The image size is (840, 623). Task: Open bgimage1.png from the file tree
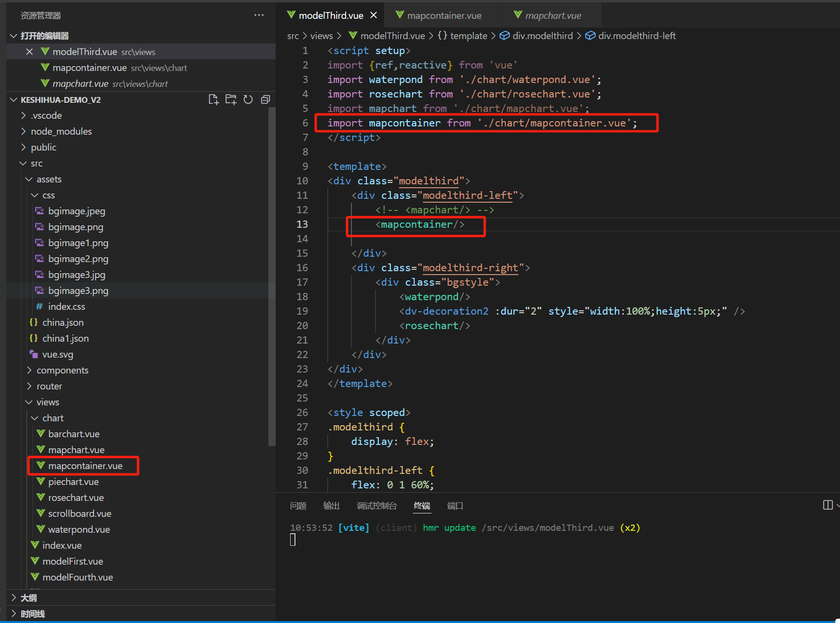point(78,243)
